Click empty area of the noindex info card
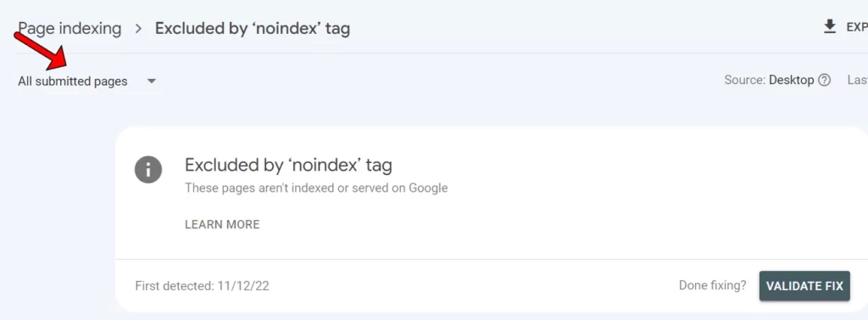 click(609, 211)
